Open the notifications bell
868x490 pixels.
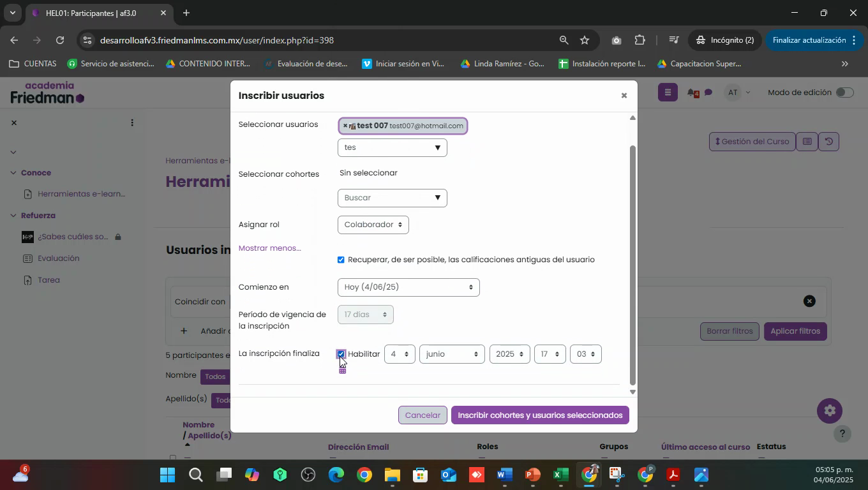pyautogui.click(x=692, y=93)
